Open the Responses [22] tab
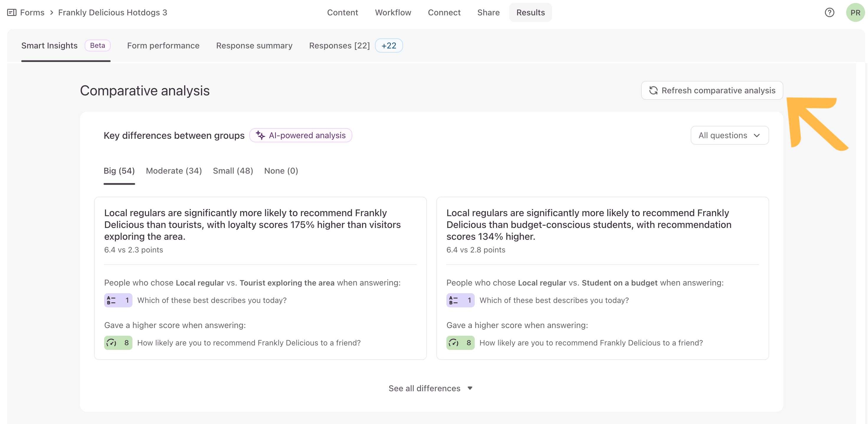Screen dimensions: 868x424 pyautogui.click(x=339, y=45)
